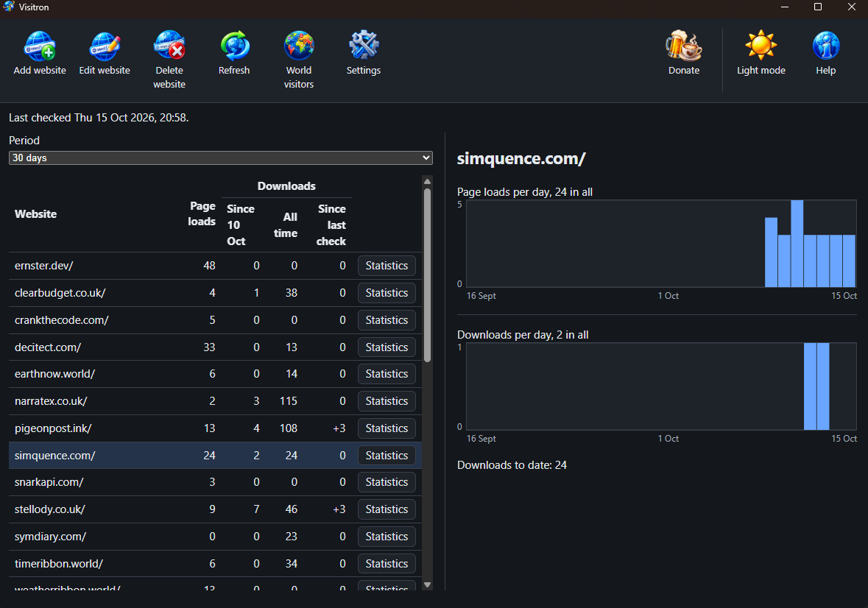This screenshot has width=868, height=608.
Task: Select the Delete website icon
Action: tap(169, 46)
